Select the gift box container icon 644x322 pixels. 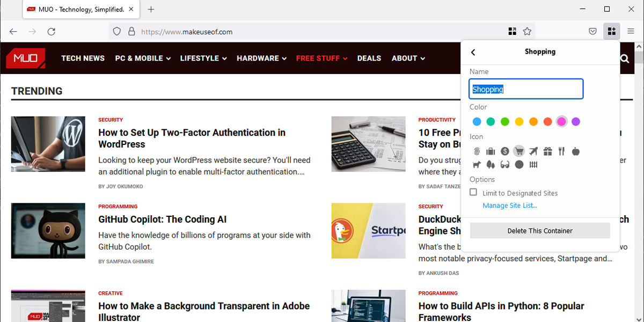coord(547,151)
